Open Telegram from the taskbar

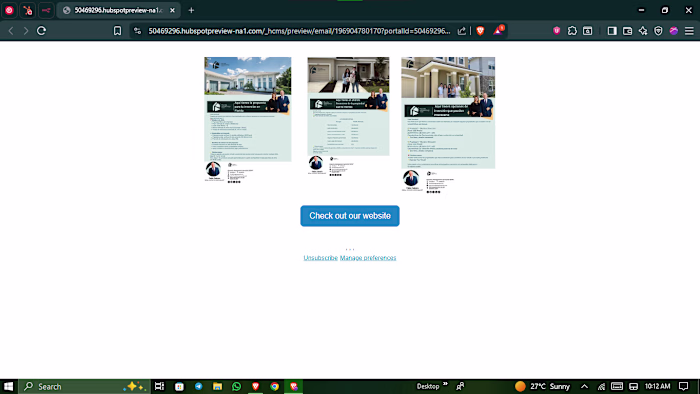199,386
